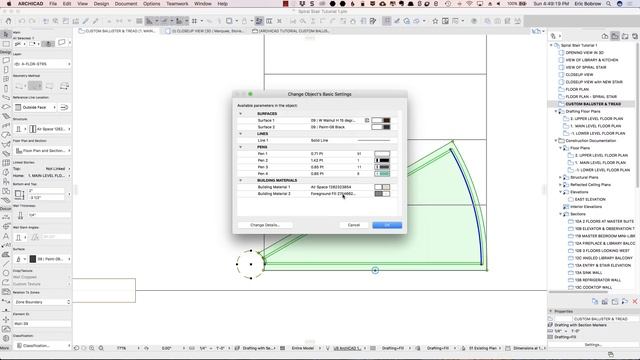The height and width of the screenshot is (360, 640).
Task: Expand the Structural Plans folder
Action: pyautogui.click(x=560, y=177)
